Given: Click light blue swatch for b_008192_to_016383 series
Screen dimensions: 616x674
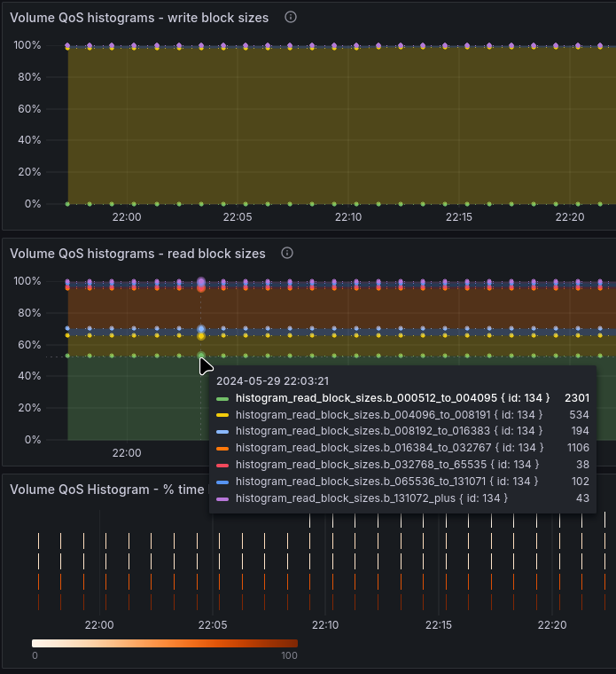Looking at the screenshot, I should (x=222, y=432).
